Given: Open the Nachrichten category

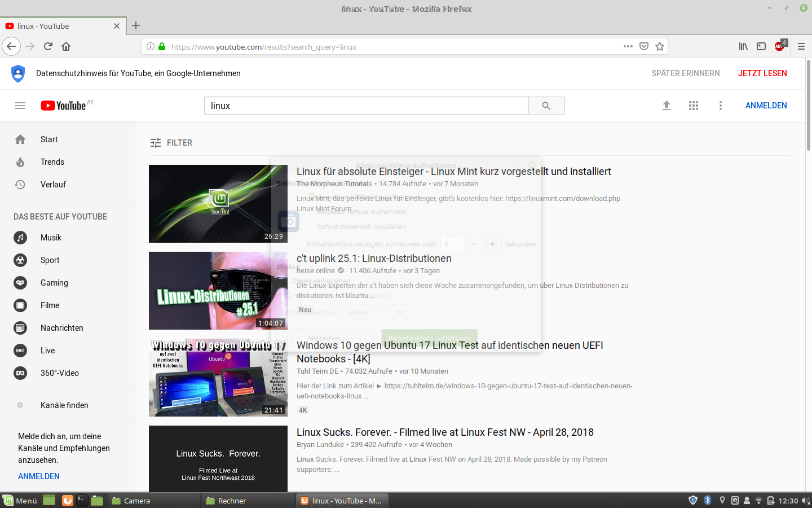Looking at the screenshot, I should pyautogui.click(x=68, y=328).
